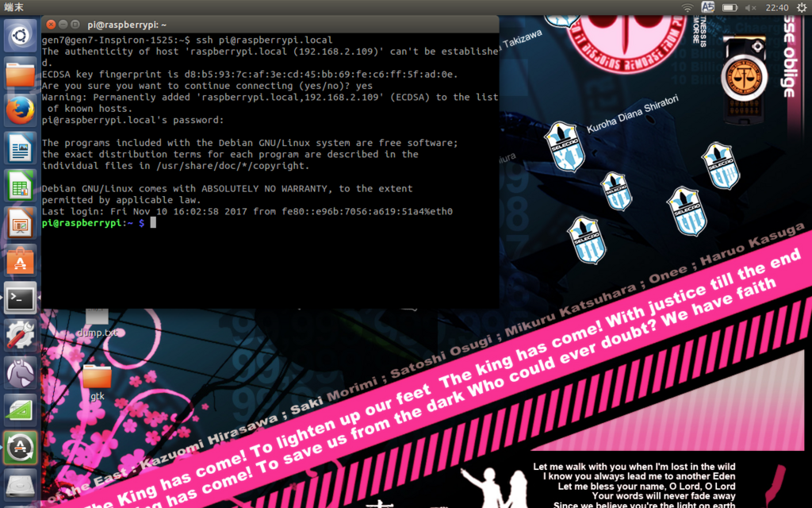Open the battery status indicator
This screenshot has width=812, height=508.
730,7
